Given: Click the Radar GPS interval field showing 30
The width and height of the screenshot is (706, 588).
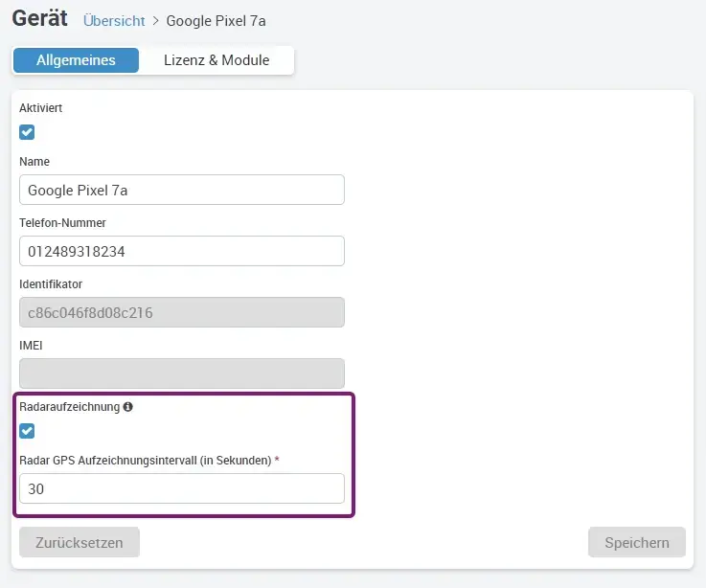Looking at the screenshot, I should 181,488.
